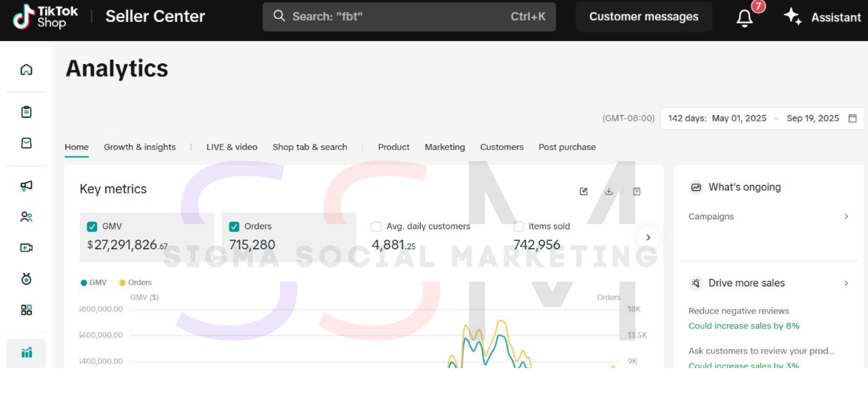This screenshot has width=868, height=396.
Task: Check the Items sold checkbox
Action: (519, 227)
